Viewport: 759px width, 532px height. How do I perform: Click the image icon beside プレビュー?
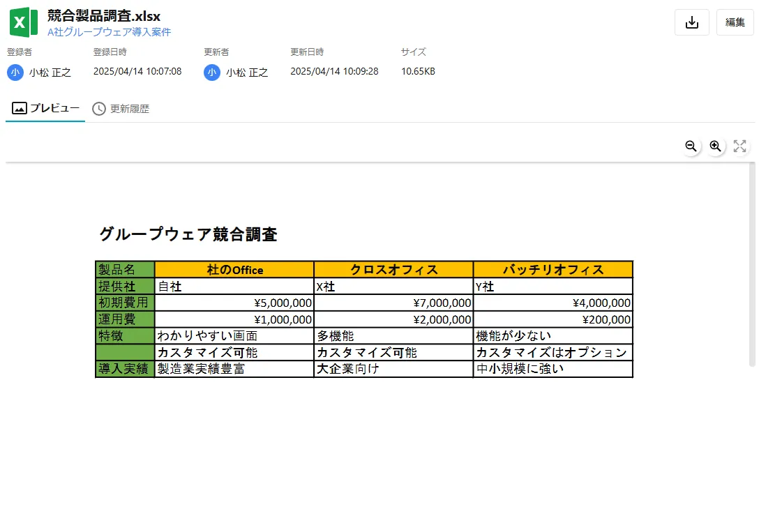point(18,108)
